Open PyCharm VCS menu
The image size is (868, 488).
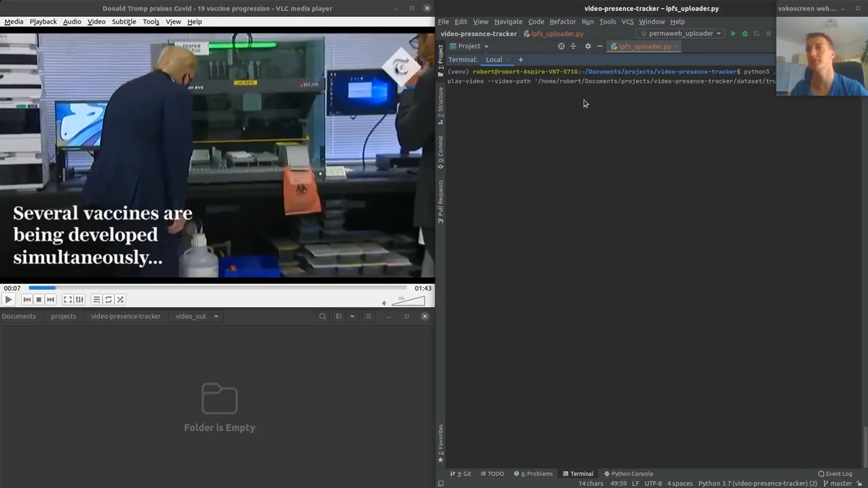pos(628,22)
